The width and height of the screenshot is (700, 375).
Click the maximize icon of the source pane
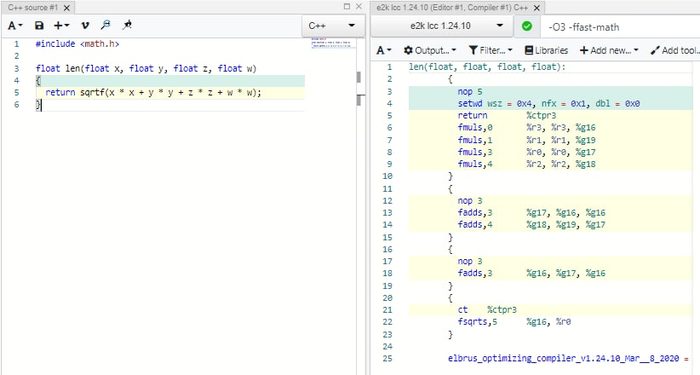(347, 7)
